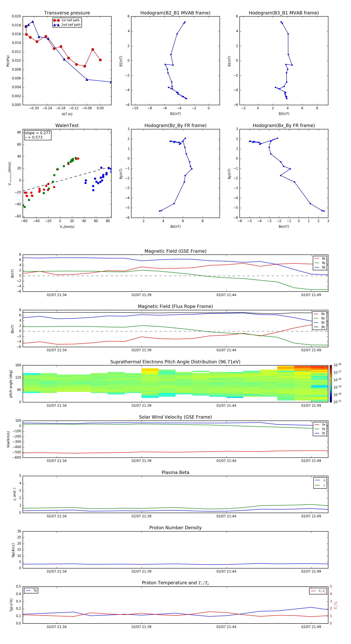This screenshot has height=644, width=351.
Task: Select the "By" entry in GSE legend
Action: coord(320,263)
